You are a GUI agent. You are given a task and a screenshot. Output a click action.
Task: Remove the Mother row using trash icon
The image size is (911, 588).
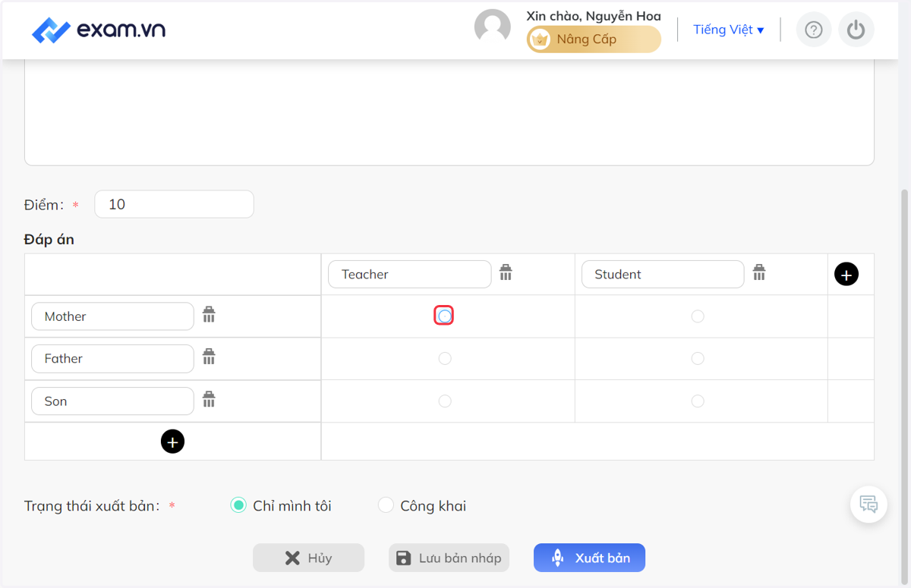209,315
